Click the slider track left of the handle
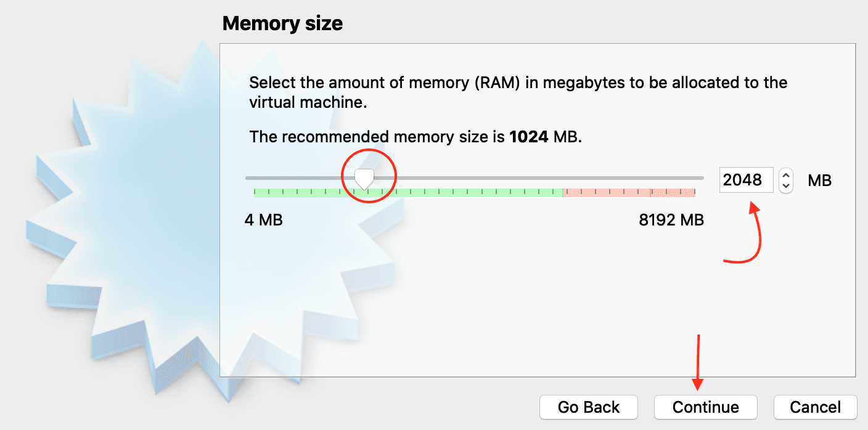This screenshot has height=430, width=868. [296, 178]
